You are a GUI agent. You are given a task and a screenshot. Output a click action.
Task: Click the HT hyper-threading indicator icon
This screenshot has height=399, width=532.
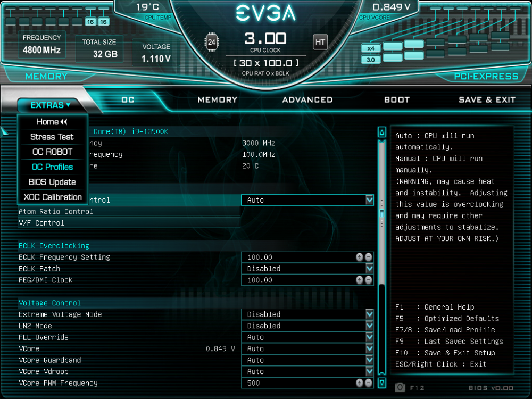(320, 42)
